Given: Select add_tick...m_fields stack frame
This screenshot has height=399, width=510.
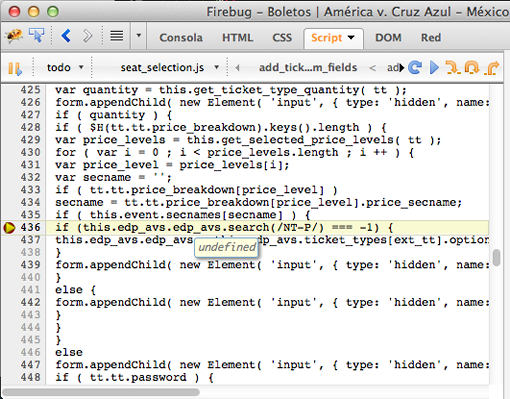Looking at the screenshot, I should (308, 68).
